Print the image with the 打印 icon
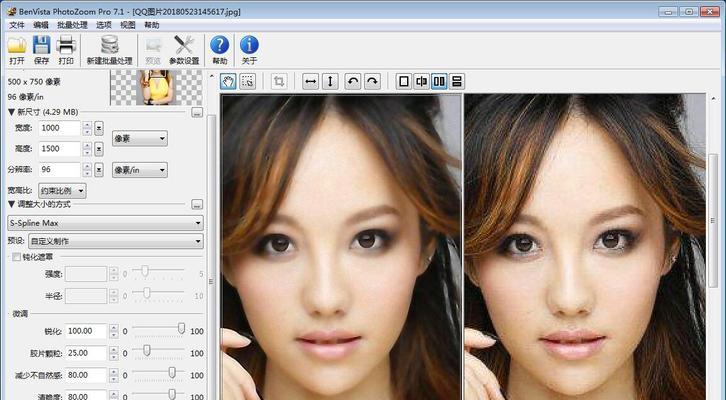The height and width of the screenshot is (400, 726). [66, 50]
